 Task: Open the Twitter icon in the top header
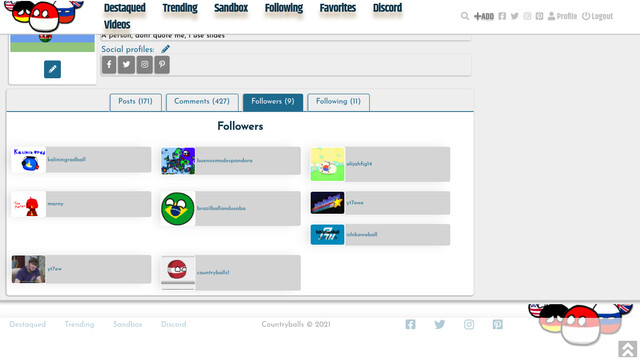click(x=515, y=16)
